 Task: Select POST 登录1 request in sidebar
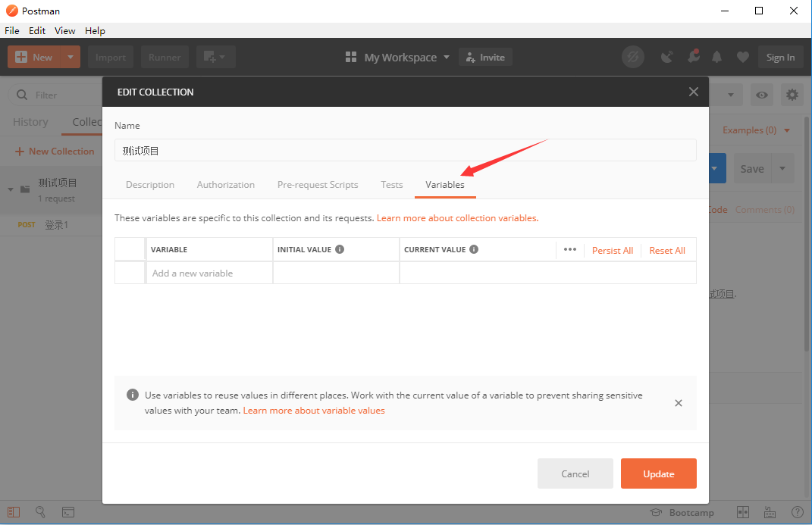click(x=52, y=225)
